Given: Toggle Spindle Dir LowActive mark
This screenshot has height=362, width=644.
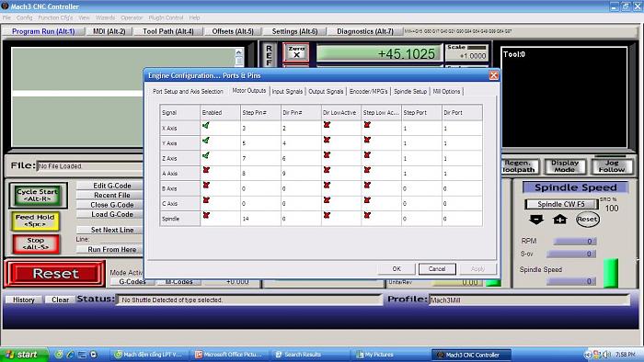Looking at the screenshot, I should click(327, 216).
